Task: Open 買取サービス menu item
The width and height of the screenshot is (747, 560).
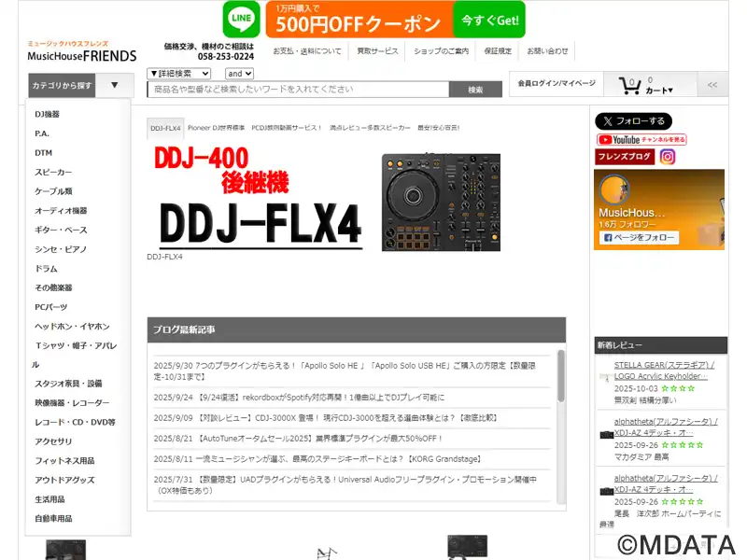Action: coord(377,51)
